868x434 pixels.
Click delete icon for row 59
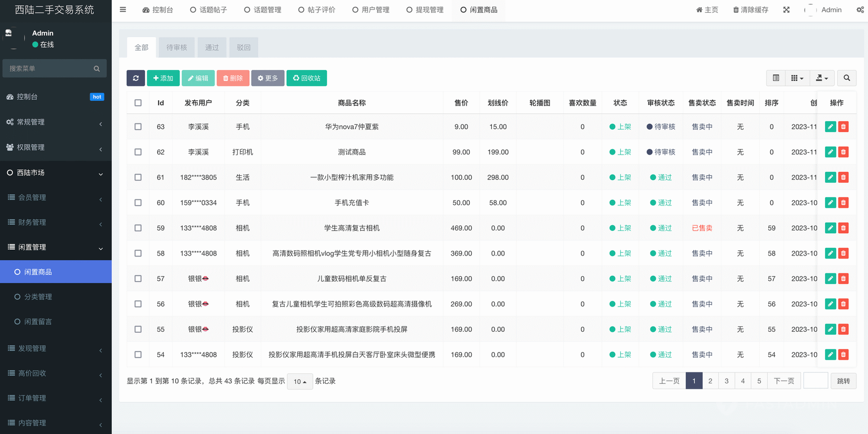pyautogui.click(x=843, y=228)
